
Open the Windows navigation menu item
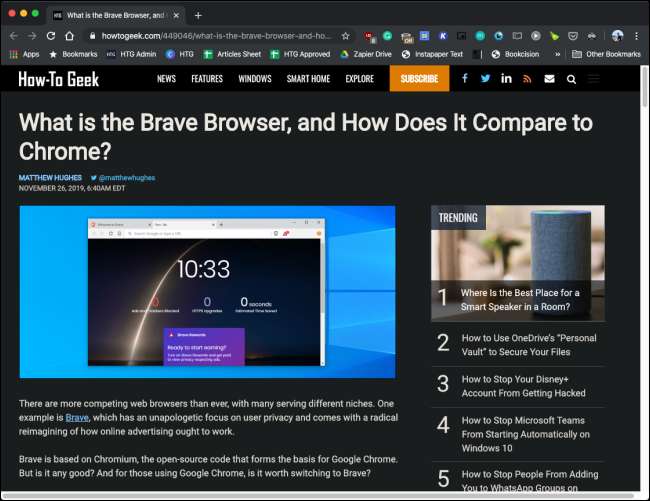tap(255, 78)
